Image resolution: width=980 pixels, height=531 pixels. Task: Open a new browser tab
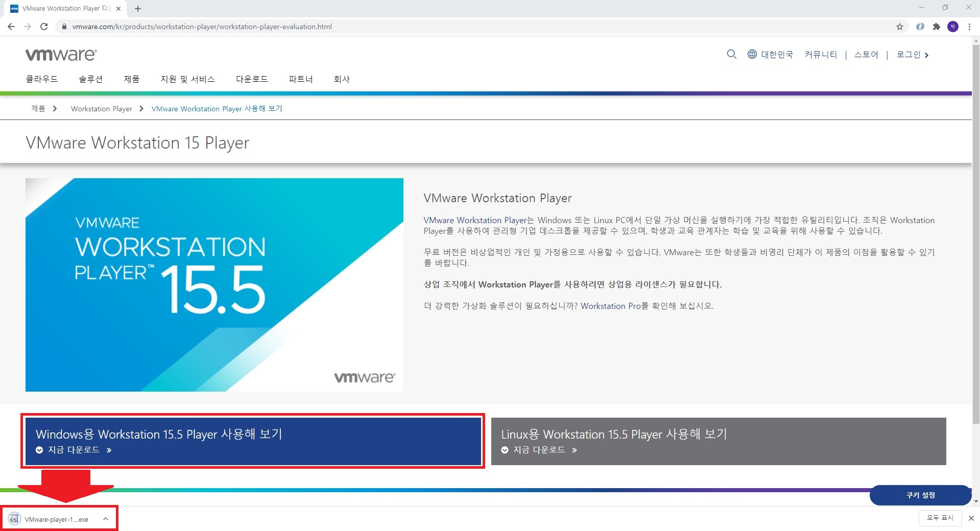138,9
